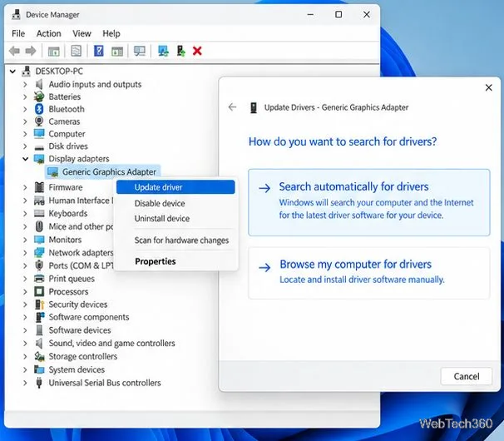Click the Bluetooth category icon
Screen dimensions: 504x441
[39, 109]
